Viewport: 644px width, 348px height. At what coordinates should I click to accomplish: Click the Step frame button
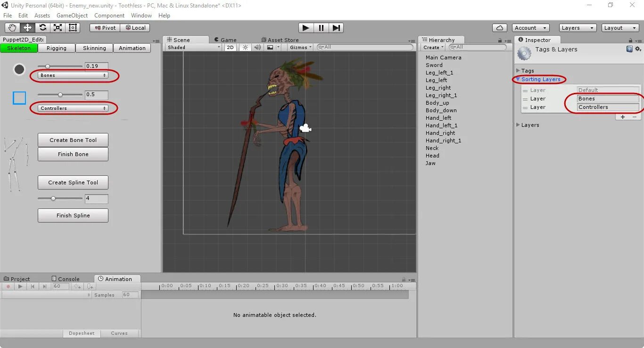pyautogui.click(x=336, y=28)
